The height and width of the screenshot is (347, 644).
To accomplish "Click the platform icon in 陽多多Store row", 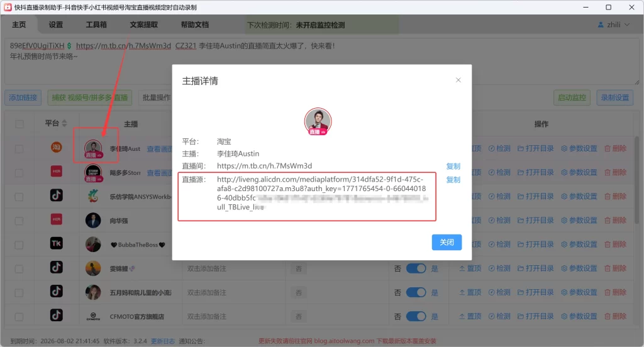I will [x=56, y=171].
